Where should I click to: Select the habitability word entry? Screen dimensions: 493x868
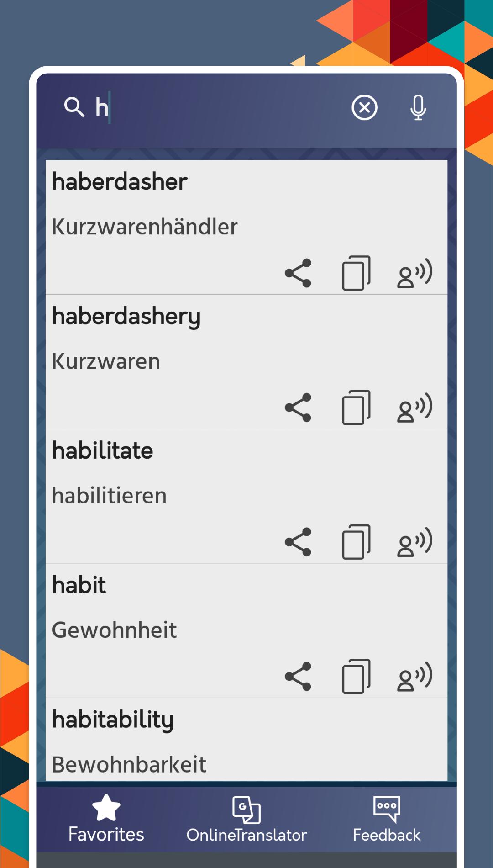pyautogui.click(x=246, y=740)
